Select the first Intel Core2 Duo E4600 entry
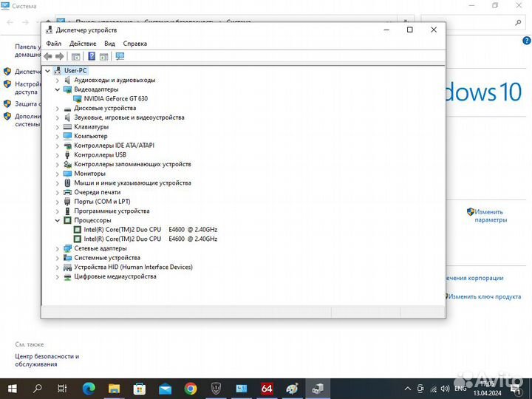532x399 pixels. [150, 230]
